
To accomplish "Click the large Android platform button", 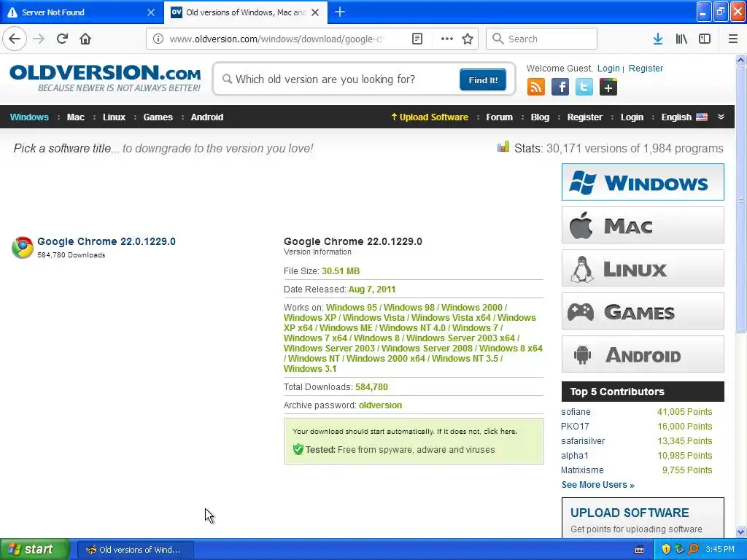I will tap(643, 354).
